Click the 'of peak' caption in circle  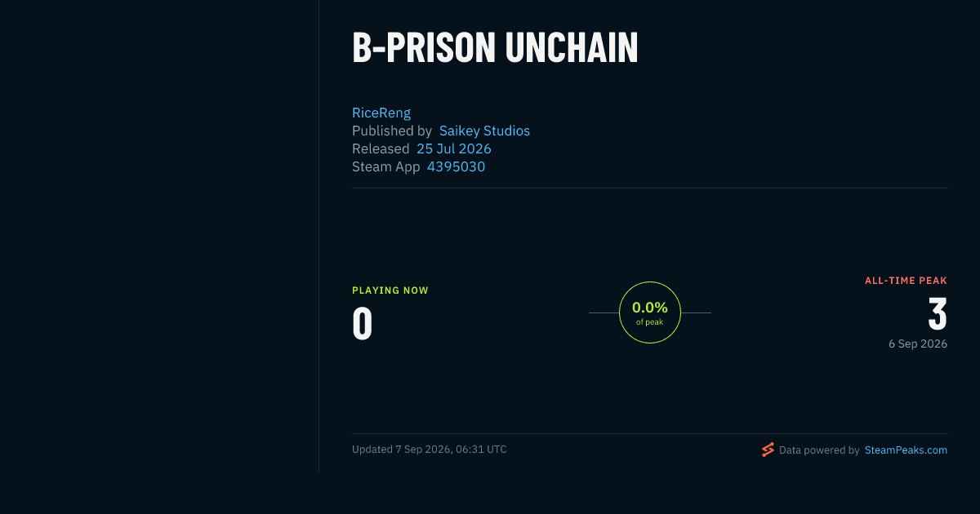tap(650, 322)
